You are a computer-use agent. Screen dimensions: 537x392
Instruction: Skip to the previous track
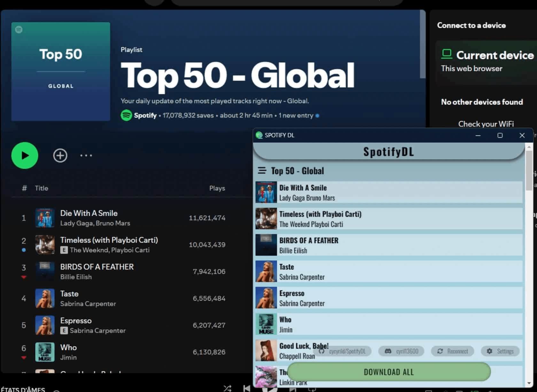(247, 388)
